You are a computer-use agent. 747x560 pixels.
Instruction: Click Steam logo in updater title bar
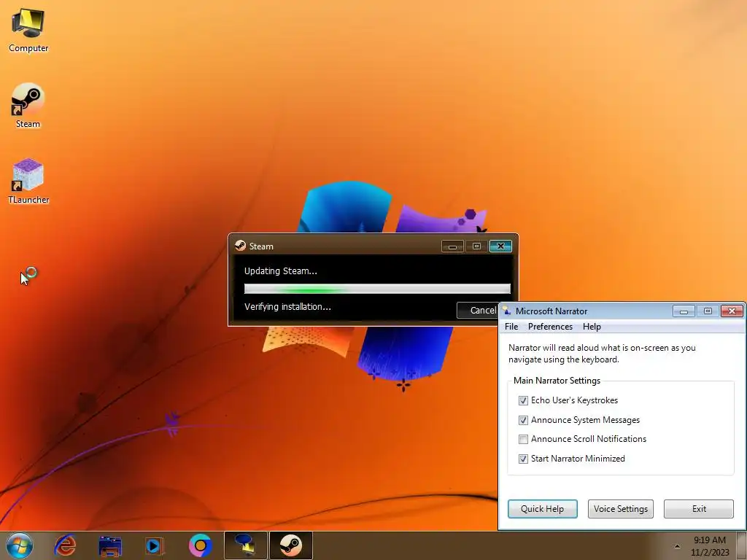pyautogui.click(x=241, y=246)
